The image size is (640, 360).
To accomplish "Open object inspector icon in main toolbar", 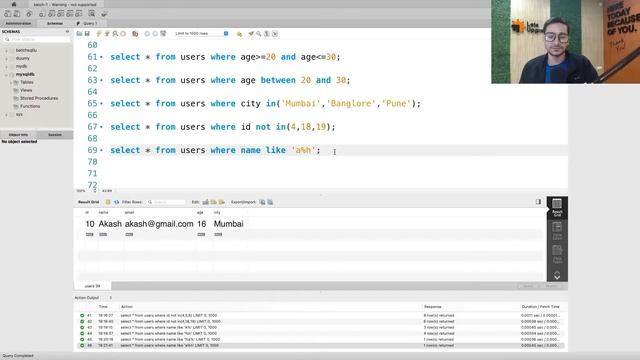I will click(29, 14).
